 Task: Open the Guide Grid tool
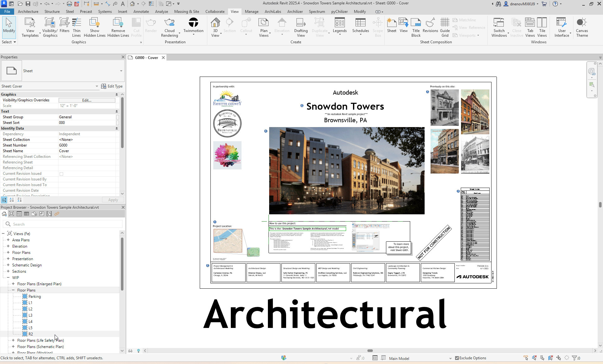[445, 27]
